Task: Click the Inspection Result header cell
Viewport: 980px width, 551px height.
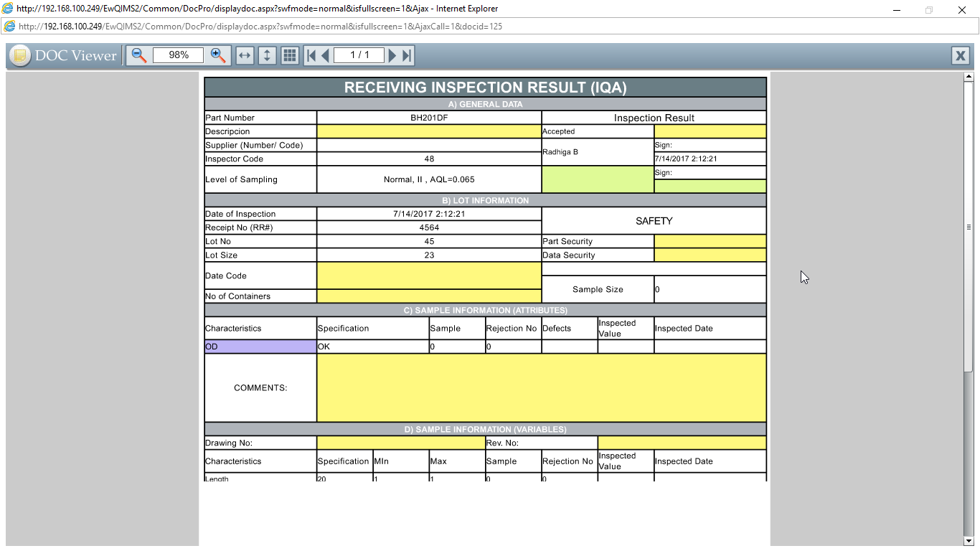Action: pos(654,118)
